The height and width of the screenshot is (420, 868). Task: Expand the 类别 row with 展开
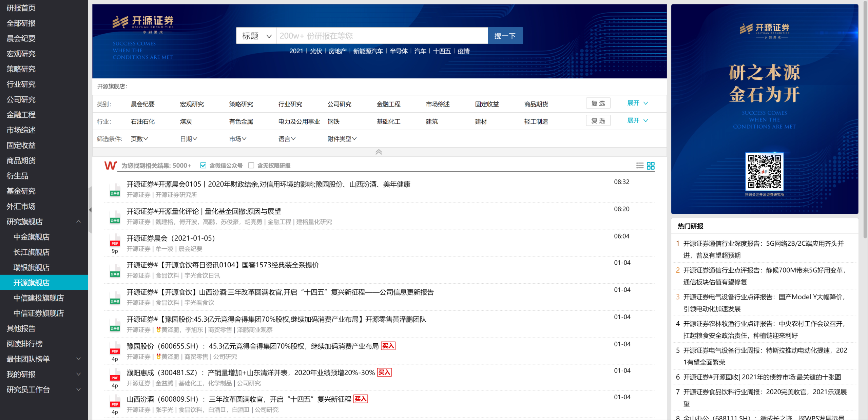coord(637,103)
